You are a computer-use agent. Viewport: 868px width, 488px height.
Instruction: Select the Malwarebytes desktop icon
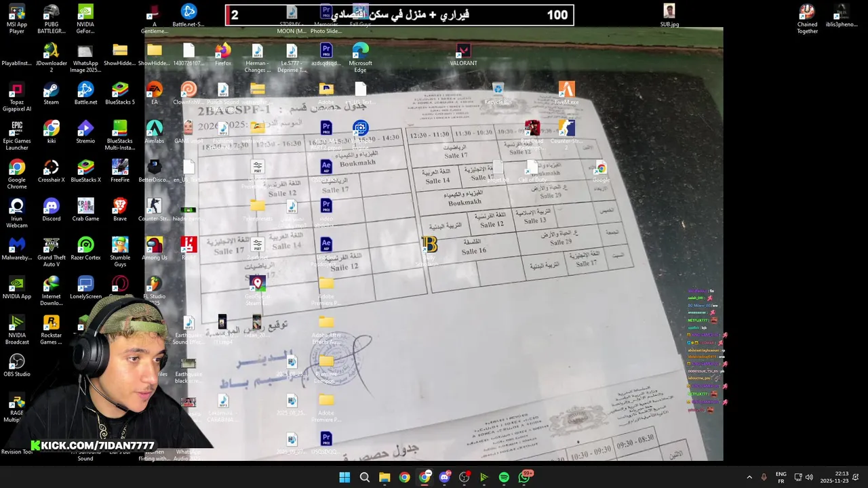tap(17, 249)
